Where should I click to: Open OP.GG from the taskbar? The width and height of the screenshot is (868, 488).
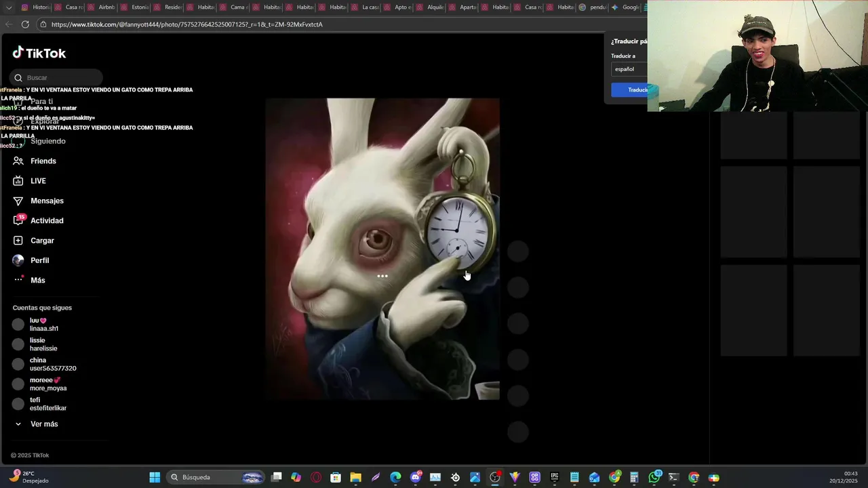534,477
